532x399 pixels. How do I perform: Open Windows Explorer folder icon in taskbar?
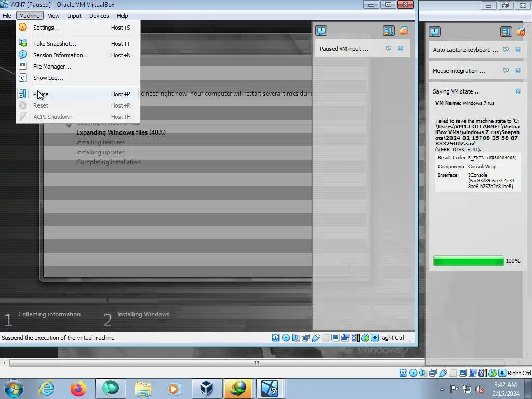[x=143, y=389]
